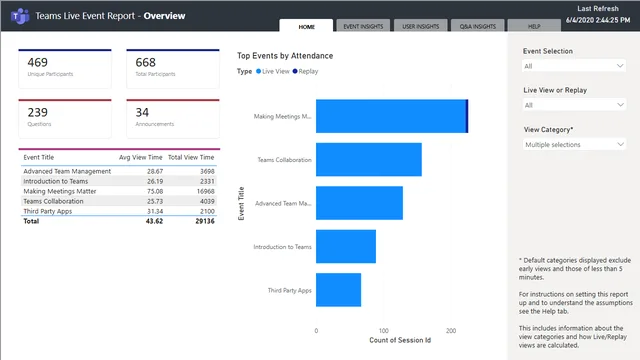Select the Introduction to Teams table row
This screenshot has height=360, width=640.
click(x=119, y=181)
